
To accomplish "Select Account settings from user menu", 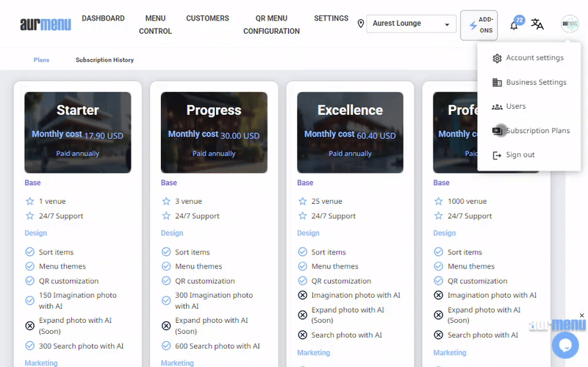I will 534,58.
